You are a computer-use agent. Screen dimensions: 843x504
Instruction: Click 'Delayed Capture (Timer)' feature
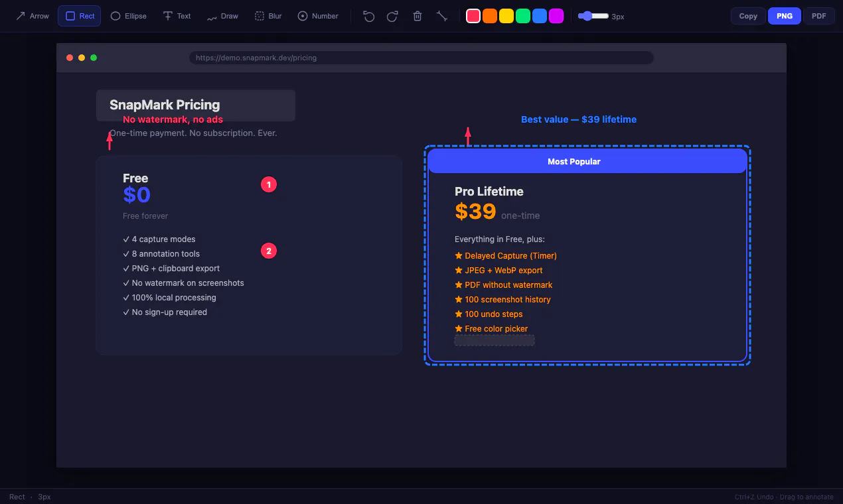pos(506,256)
